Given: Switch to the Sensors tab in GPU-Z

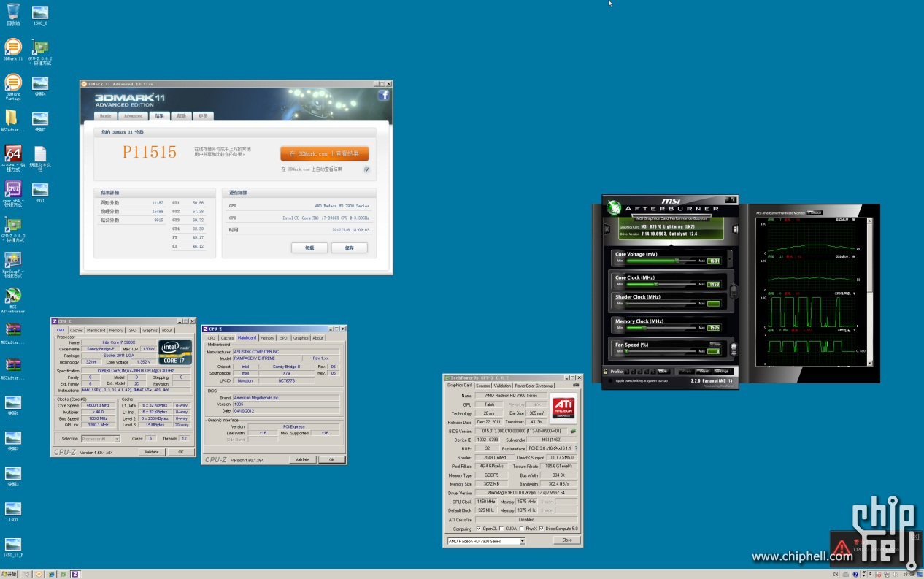Looking at the screenshot, I should tap(483, 386).
